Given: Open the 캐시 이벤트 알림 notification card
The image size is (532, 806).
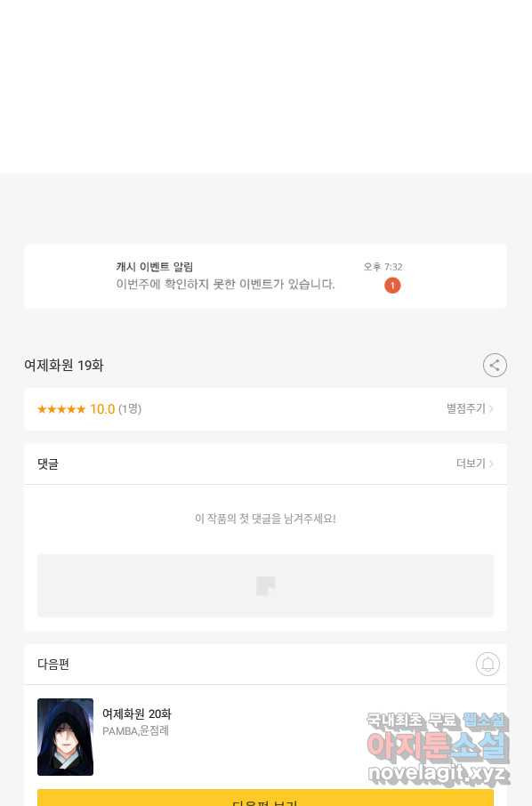Looking at the screenshot, I should point(265,277).
